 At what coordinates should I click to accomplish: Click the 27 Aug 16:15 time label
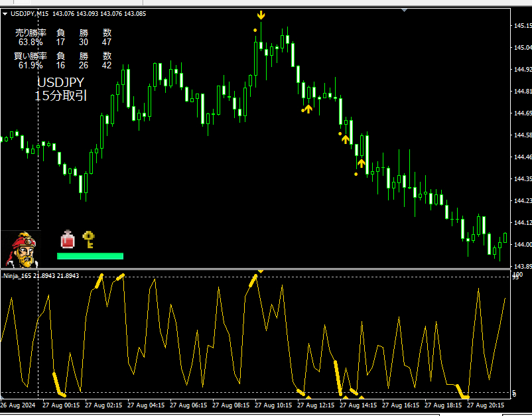[401, 405]
